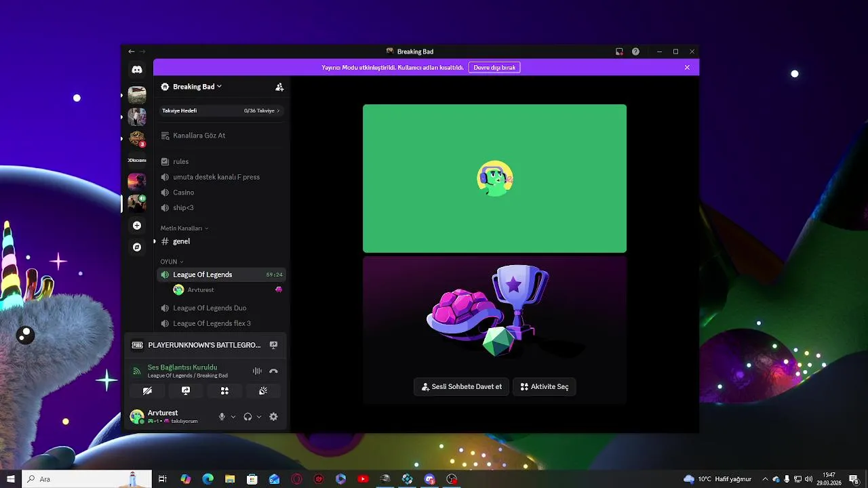This screenshot has height=488, width=868.
Task: Open headphone output options arrow
Action: (259, 417)
